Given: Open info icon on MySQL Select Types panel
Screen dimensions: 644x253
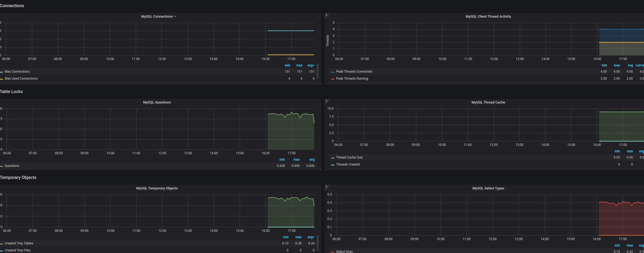Looking at the screenshot, I should [326, 187].
